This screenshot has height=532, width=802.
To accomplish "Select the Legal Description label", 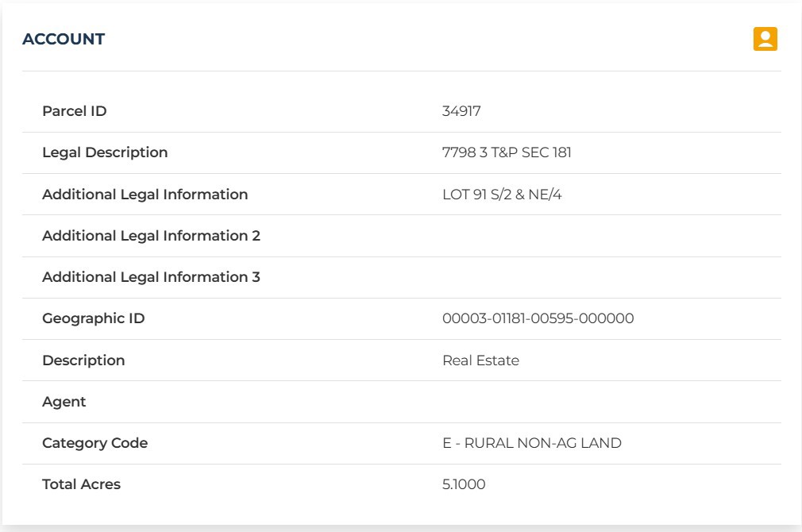I will [x=105, y=152].
